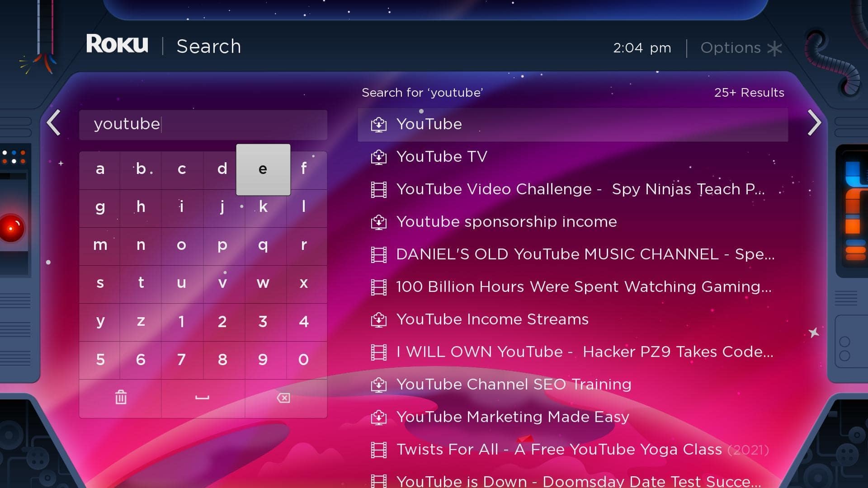Click channel icon beside YouTube Income Streams

(x=379, y=319)
